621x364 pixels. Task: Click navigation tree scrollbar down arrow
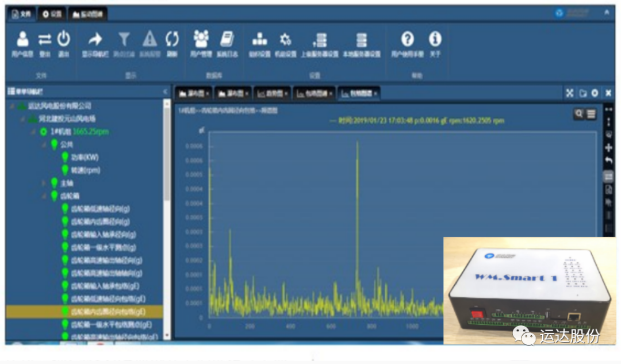(x=167, y=335)
